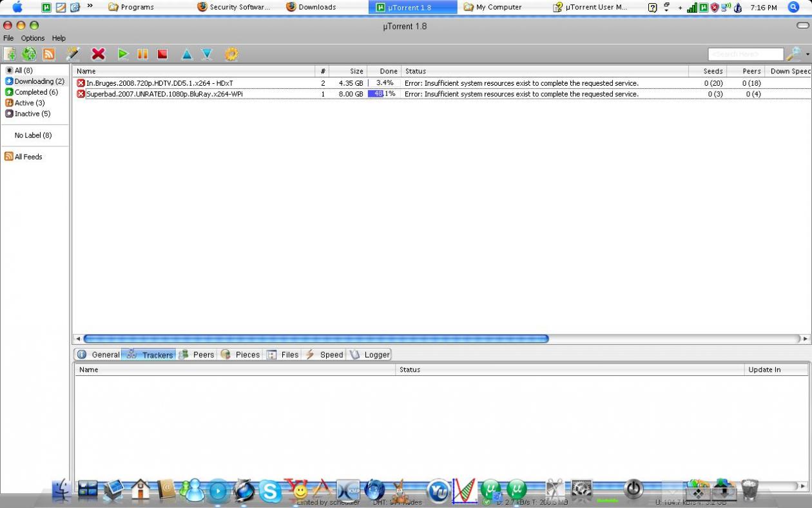812x508 pixels.
Task: Sort torrents by queue number column header
Action: pyautogui.click(x=323, y=71)
